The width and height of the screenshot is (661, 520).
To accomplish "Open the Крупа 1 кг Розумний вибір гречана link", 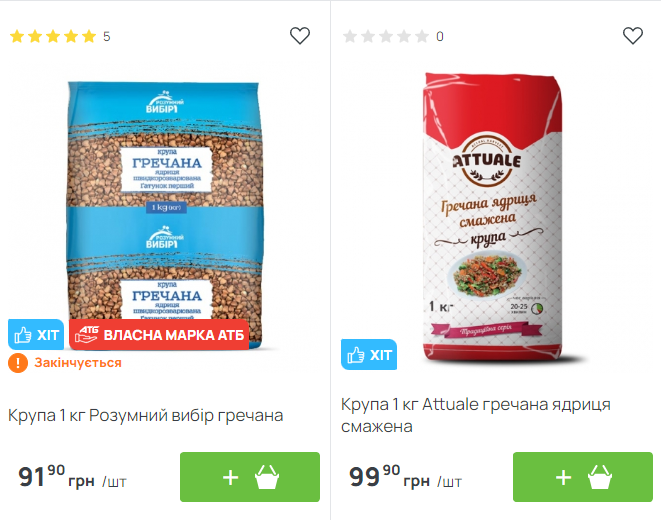I will [145, 415].
